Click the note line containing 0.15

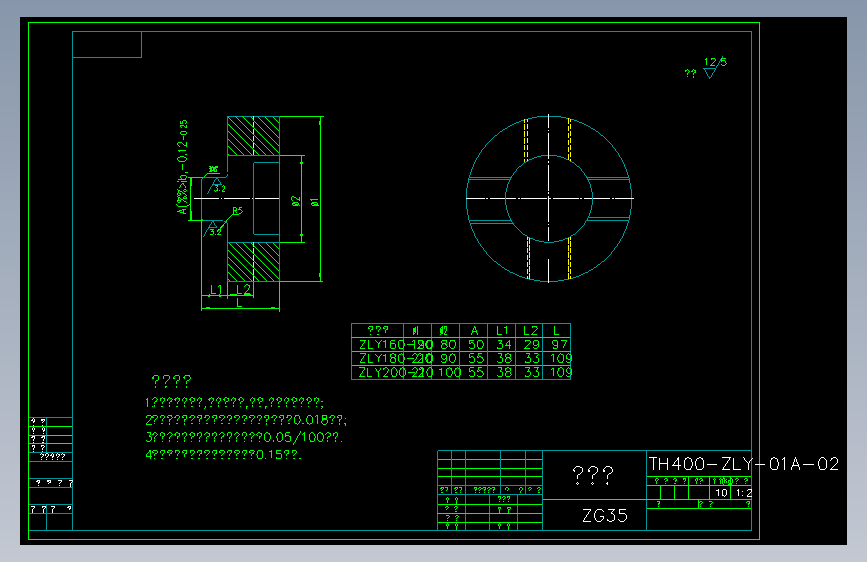click(x=223, y=455)
